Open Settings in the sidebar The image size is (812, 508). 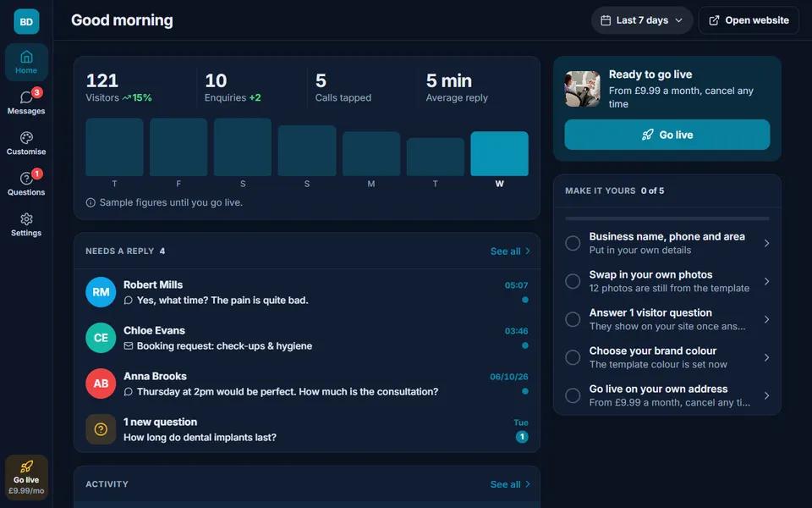[x=26, y=224]
